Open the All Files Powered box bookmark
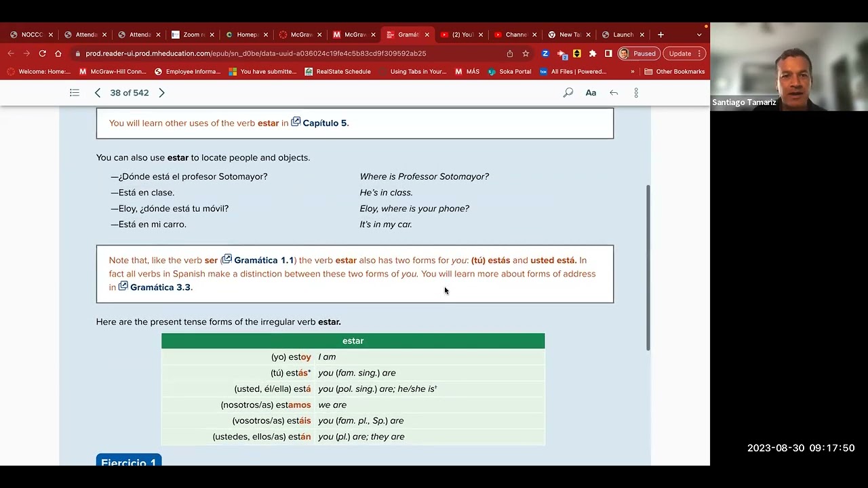This screenshot has height=488, width=868. click(573, 72)
